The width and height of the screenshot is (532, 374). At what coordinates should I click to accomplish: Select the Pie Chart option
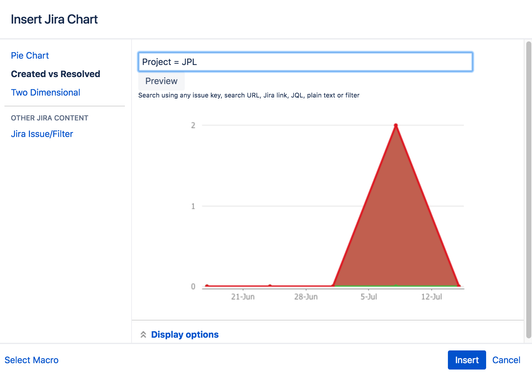30,55
